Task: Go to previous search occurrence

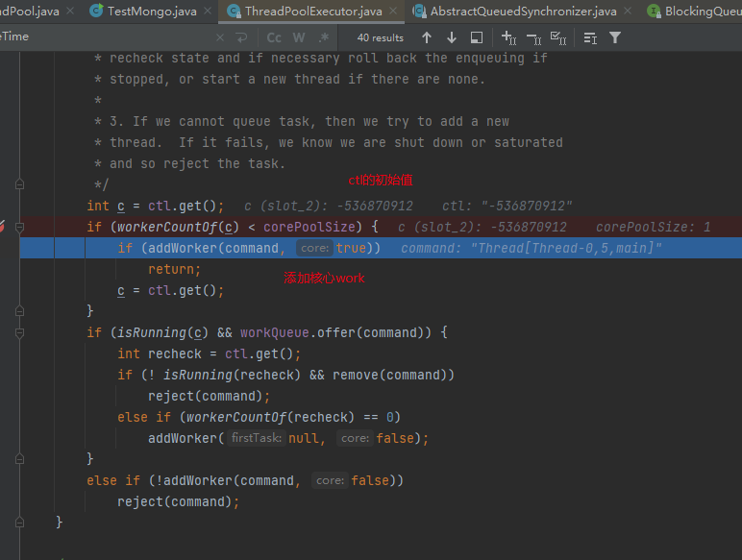Action: coord(427,37)
